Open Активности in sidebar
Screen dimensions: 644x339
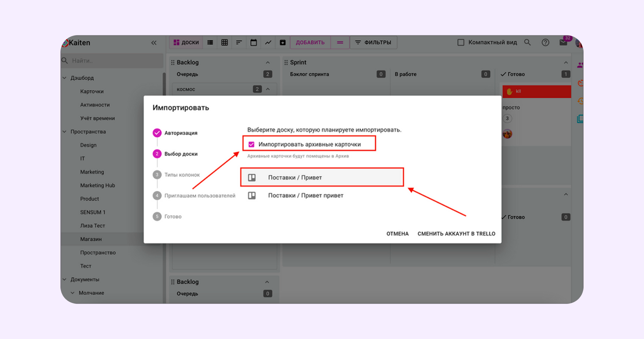click(95, 105)
